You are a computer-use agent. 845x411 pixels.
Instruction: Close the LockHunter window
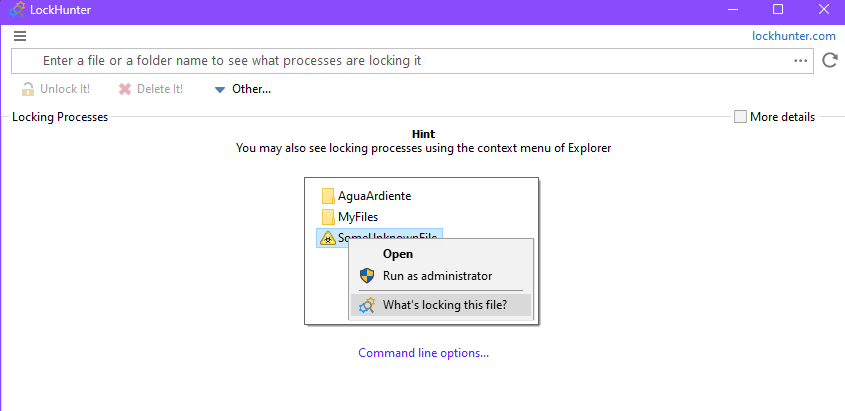tap(824, 9)
